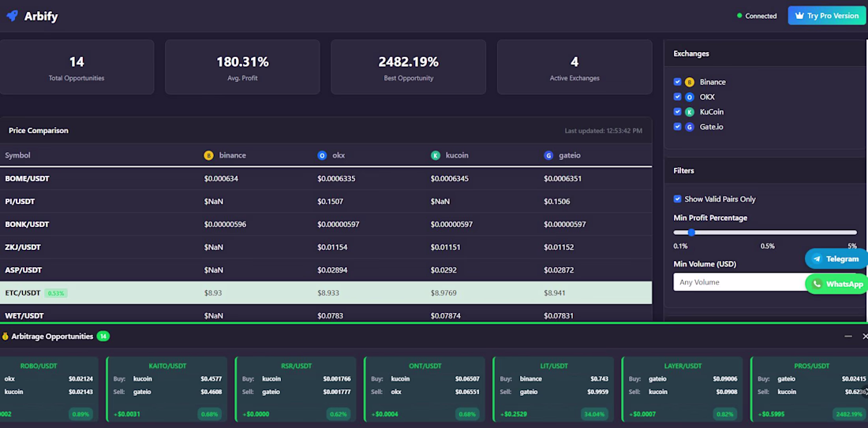Click the gateio icon in table header
The height and width of the screenshot is (428, 868).
(548, 155)
